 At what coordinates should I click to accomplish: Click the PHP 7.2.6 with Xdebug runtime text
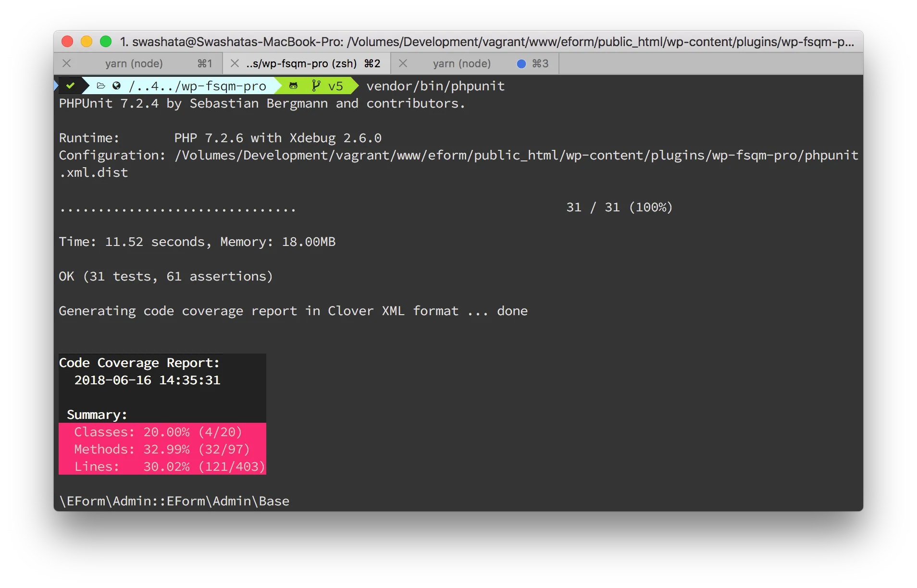278,138
